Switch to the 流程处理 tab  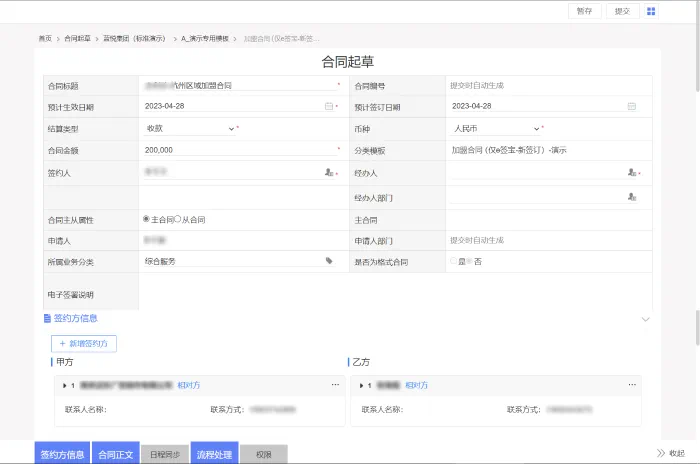(214, 454)
